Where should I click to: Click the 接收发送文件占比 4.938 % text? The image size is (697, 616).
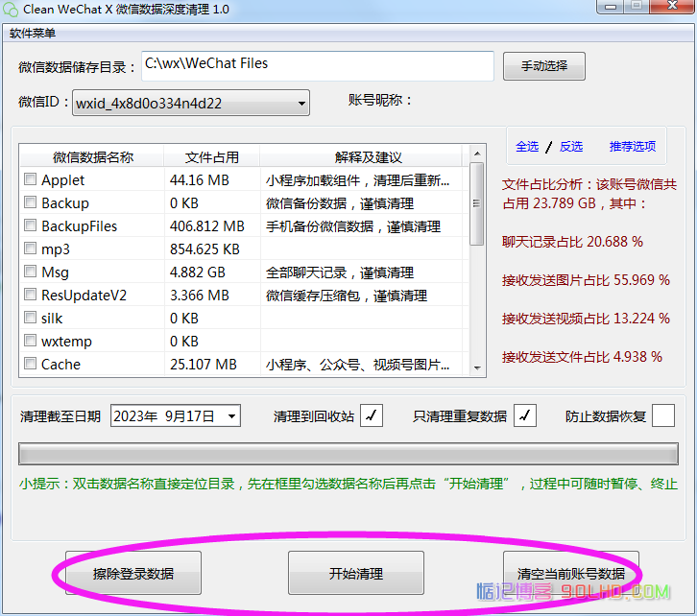(x=582, y=357)
